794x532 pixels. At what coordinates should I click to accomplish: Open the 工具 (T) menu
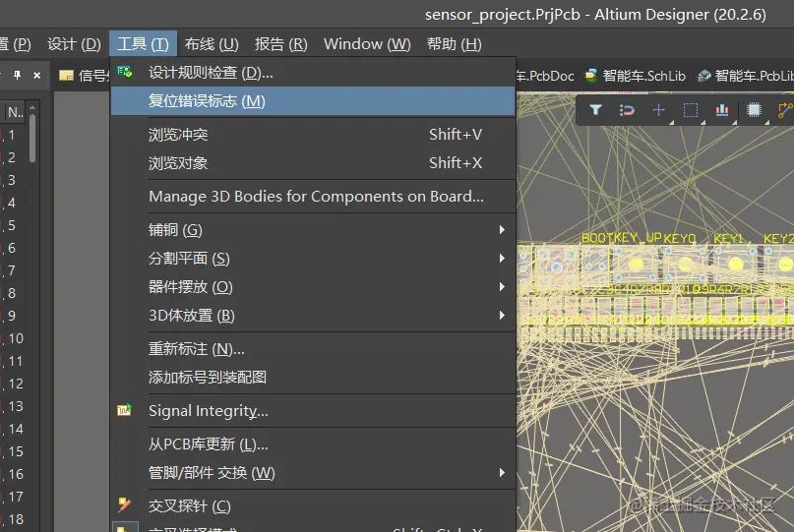click(x=143, y=44)
